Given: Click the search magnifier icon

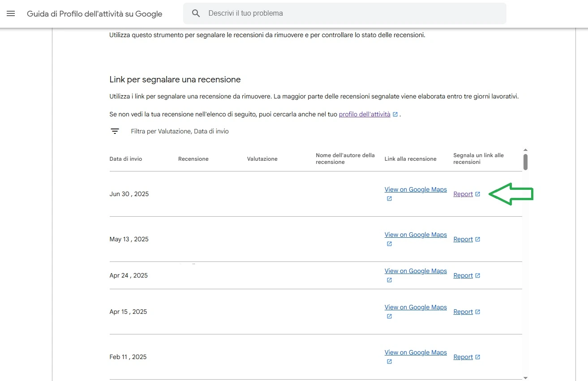Looking at the screenshot, I should coord(196,13).
